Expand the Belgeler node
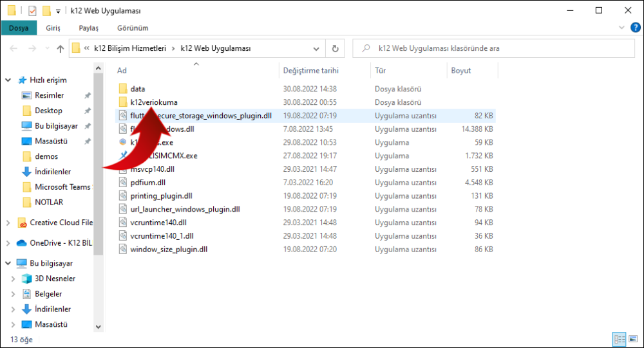This screenshot has width=644, height=348. [13, 294]
